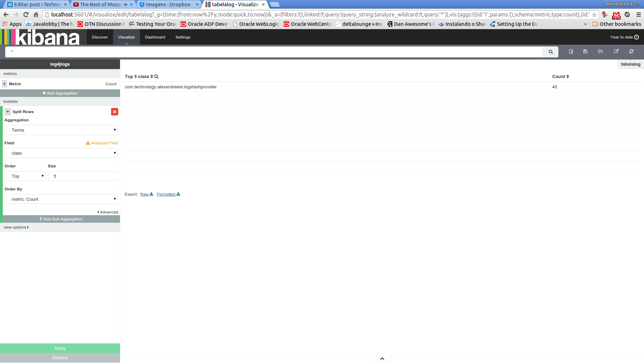Click the filter magnifier next to Top 5 class
Screen dimensions: 644x363
pos(156,77)
